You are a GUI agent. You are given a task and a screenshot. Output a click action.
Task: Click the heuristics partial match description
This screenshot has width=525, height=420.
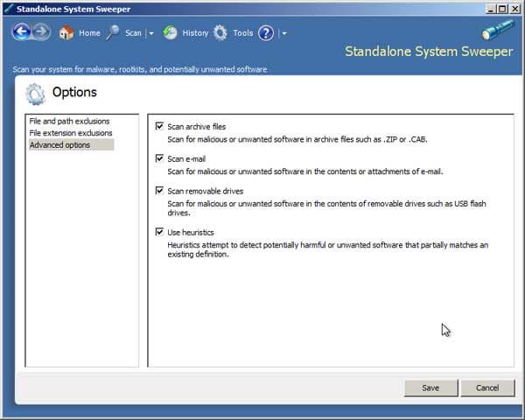328,249
